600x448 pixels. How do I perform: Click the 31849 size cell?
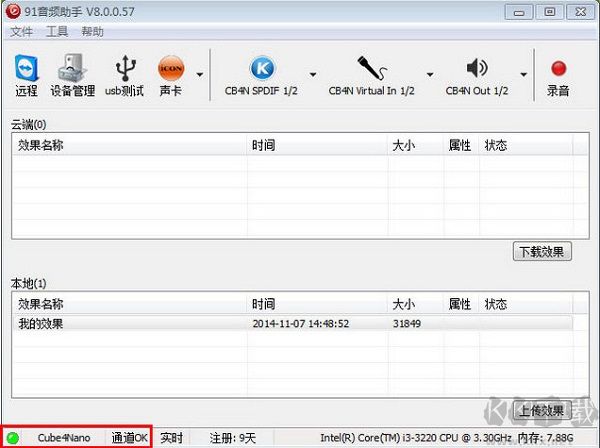(x=407, y=324)
